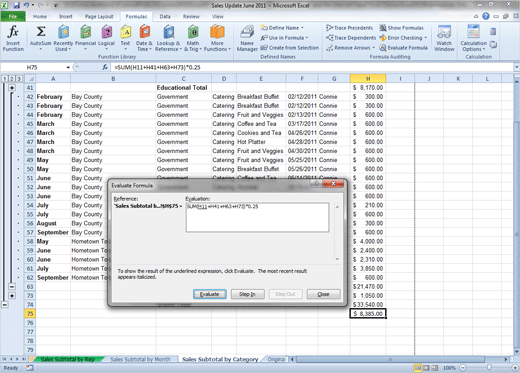This screenshot has height=373, width=520.
Task: Switch to outline level 2
Action: 12,79
